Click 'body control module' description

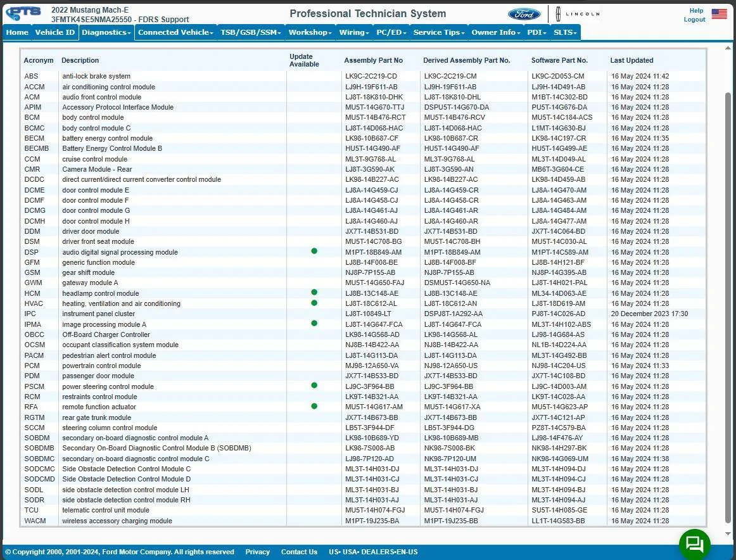pos(93,117)
